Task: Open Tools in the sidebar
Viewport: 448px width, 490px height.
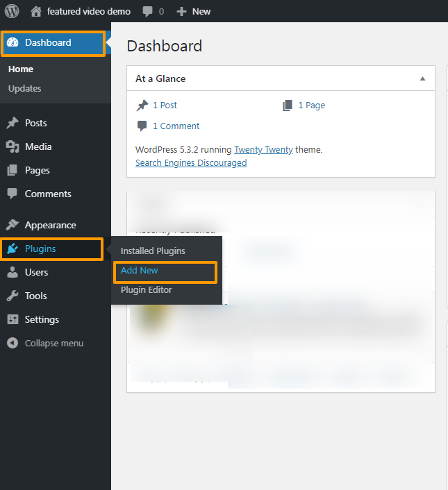Action: point(35,296)
